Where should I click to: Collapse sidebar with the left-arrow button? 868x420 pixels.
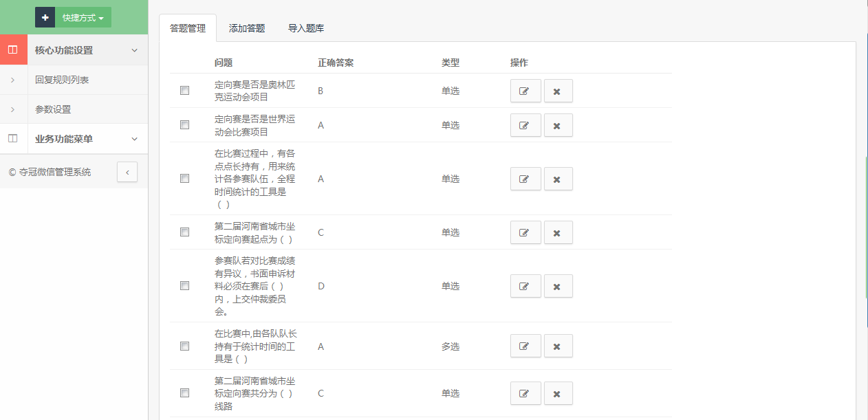(x=127, y=172)
